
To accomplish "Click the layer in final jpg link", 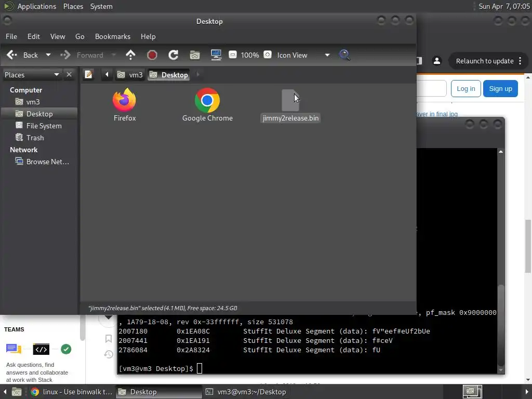I will (x=437, y=114).
